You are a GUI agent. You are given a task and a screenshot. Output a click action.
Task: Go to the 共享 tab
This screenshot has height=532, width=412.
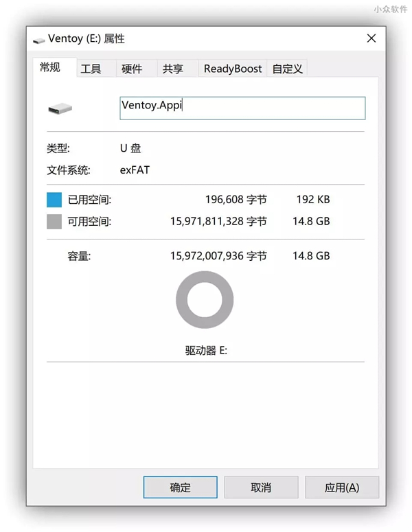(173, 69)
